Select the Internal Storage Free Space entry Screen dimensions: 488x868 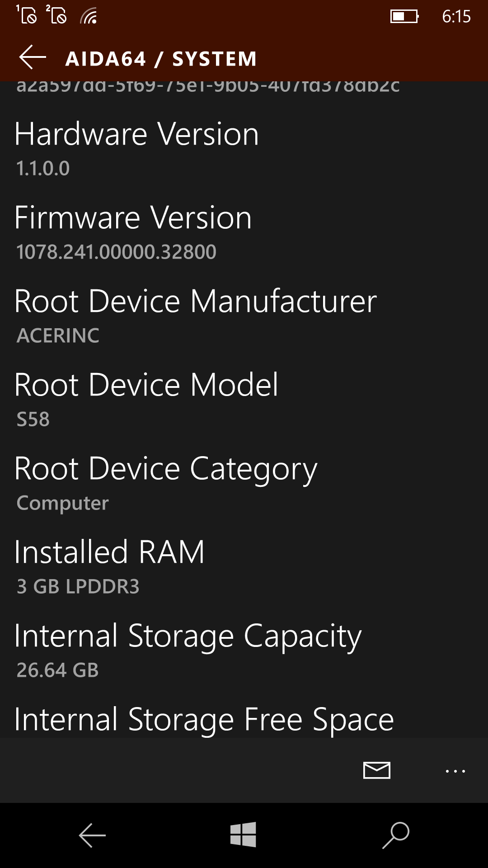204,719
